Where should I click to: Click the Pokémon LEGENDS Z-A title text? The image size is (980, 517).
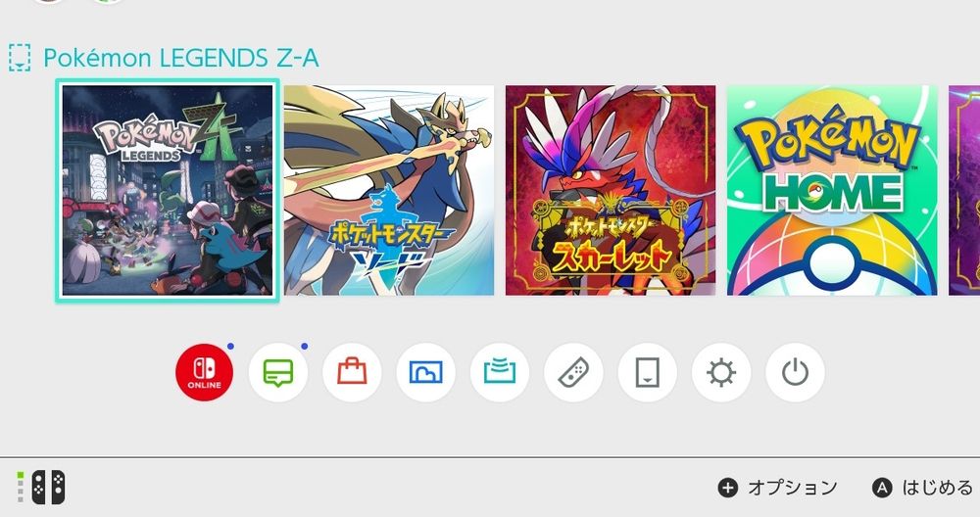(181, 58)
